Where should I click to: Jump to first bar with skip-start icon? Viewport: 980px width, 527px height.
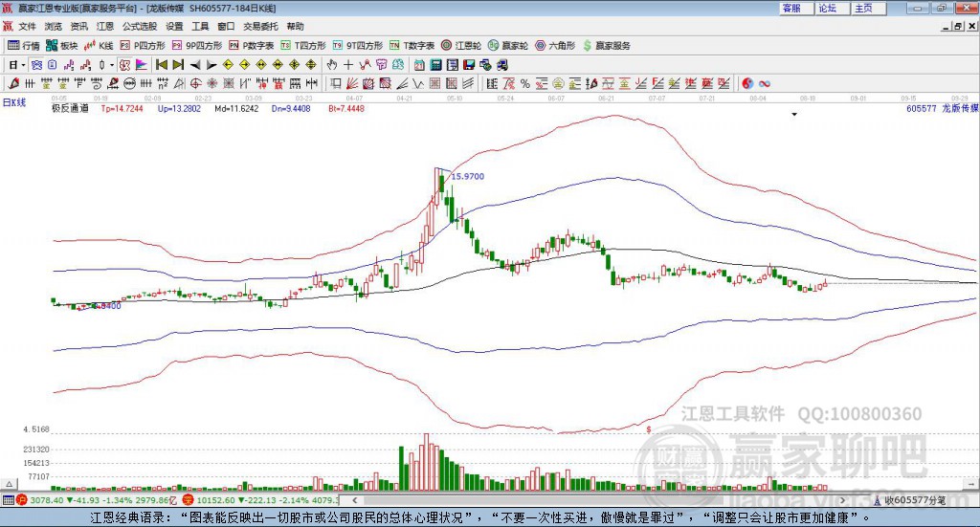[x=161, y=65]
